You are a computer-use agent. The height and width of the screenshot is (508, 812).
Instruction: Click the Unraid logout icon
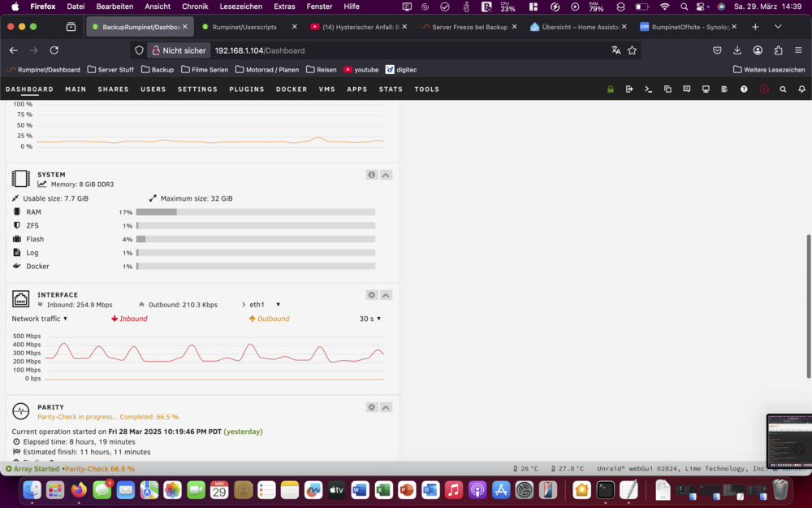629,89
